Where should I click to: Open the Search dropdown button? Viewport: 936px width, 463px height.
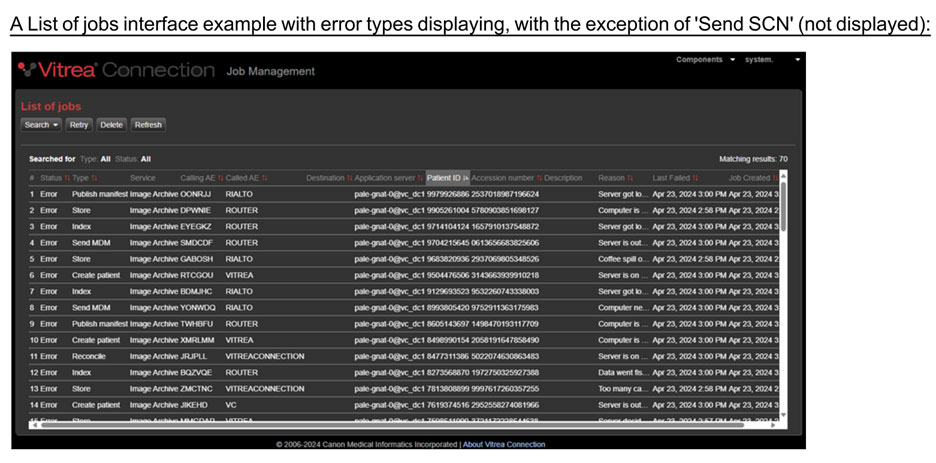(41, 125)
